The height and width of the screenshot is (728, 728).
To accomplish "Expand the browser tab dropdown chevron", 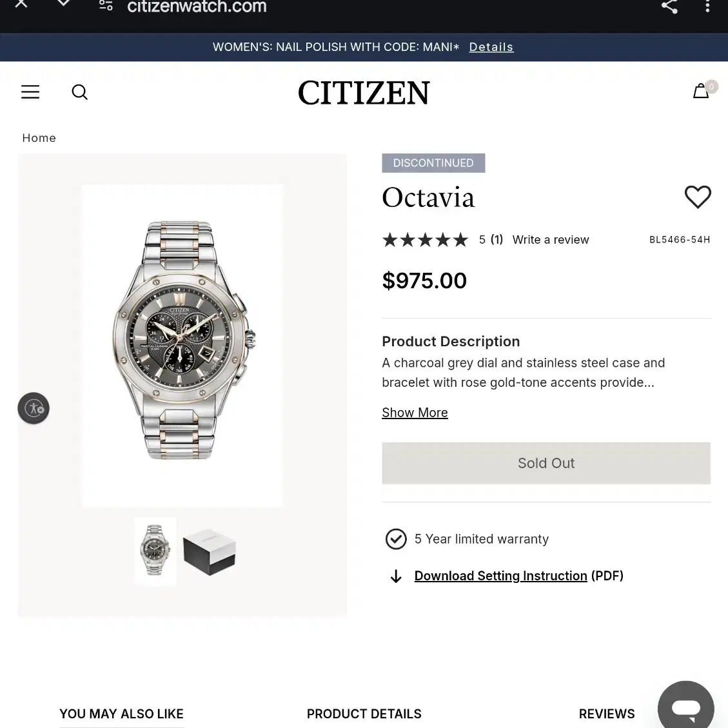I will point(64,4).
